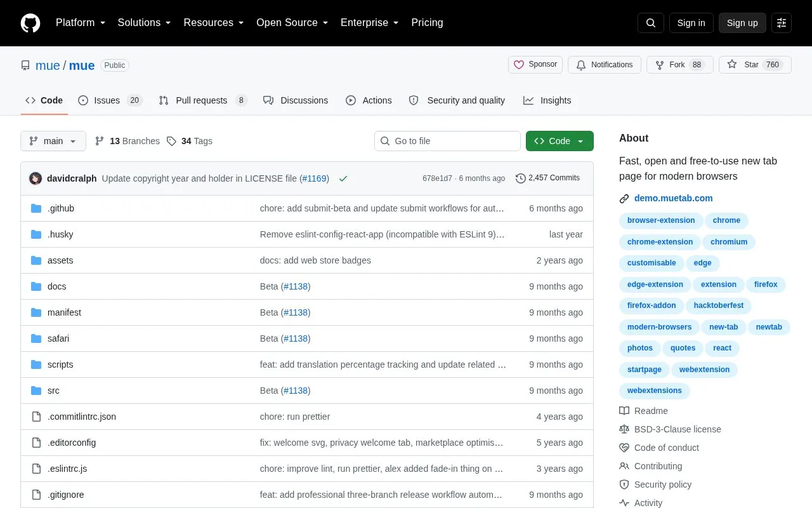Open the Pull requests tab
Image resolution: width=812 pixels, height=508 pixels.
[203, 100]
